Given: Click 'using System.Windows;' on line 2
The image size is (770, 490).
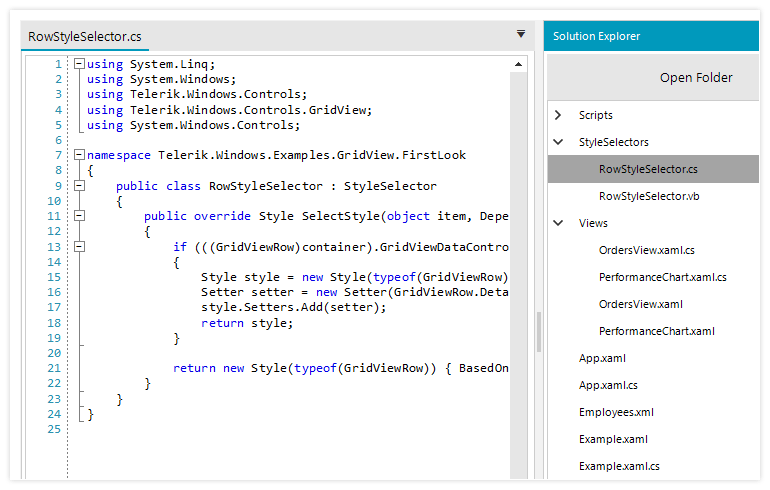Looking at the screenshot, I should tap(162, 79).
